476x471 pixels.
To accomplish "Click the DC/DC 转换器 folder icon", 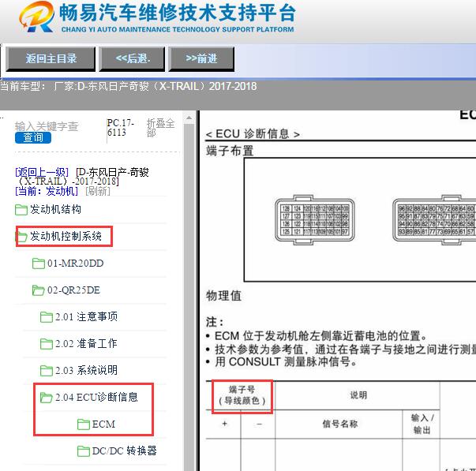I will 83,451.
